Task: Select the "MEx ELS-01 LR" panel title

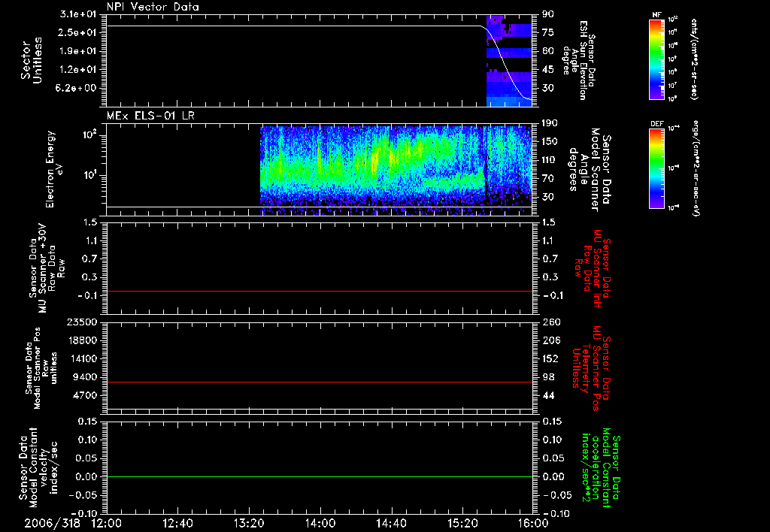Action: coord(150,116)
